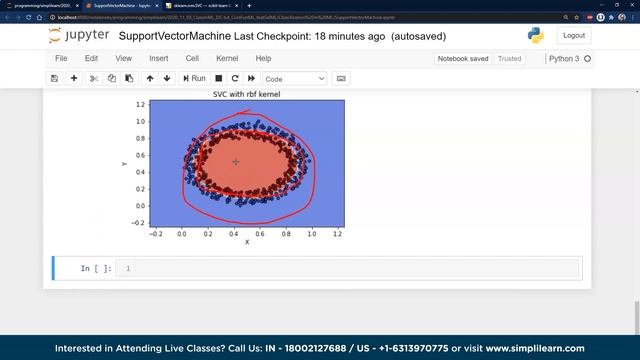Open the Help menu
This screenshot has height=360, width=640.
(x=263, y=58)
